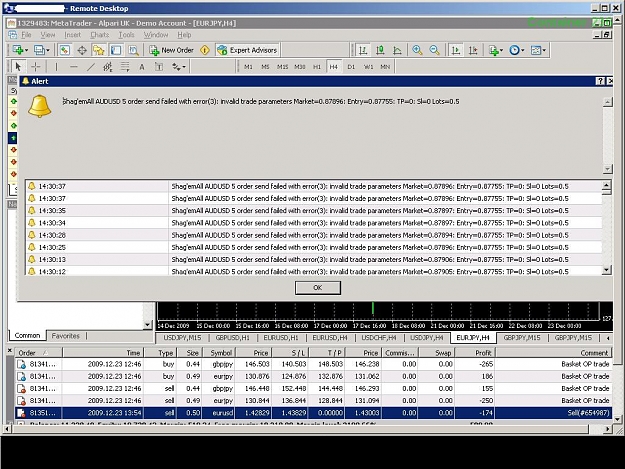
Task: Toggle the Terminal window icon
Action: pos(116,50)
